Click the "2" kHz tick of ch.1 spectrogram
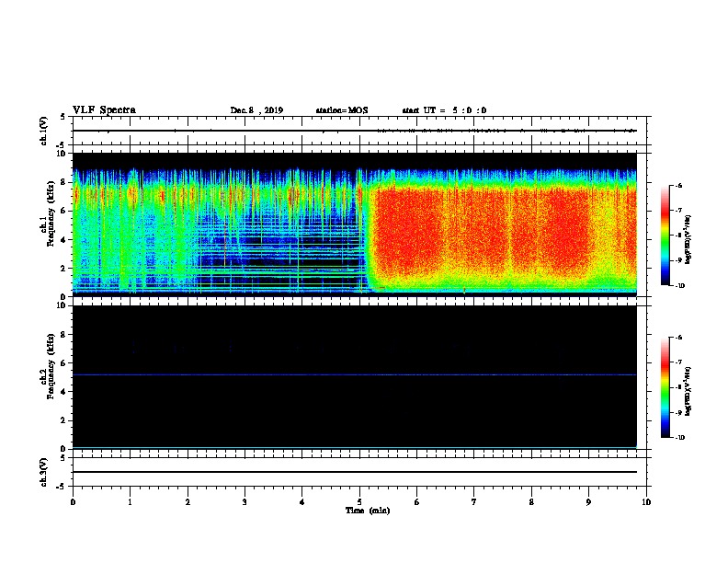The height and width of the screenshot is (563, 728). [x=64, y=269]
